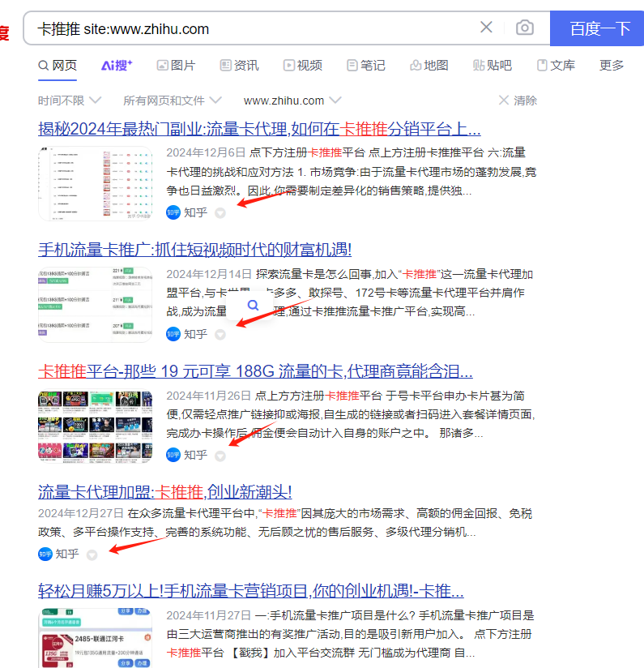Screen dimensions: 644x668
Task: Expand the 所有网页和文件 filter dropdown
Action: pyautogui.click(x=173, y=101)
